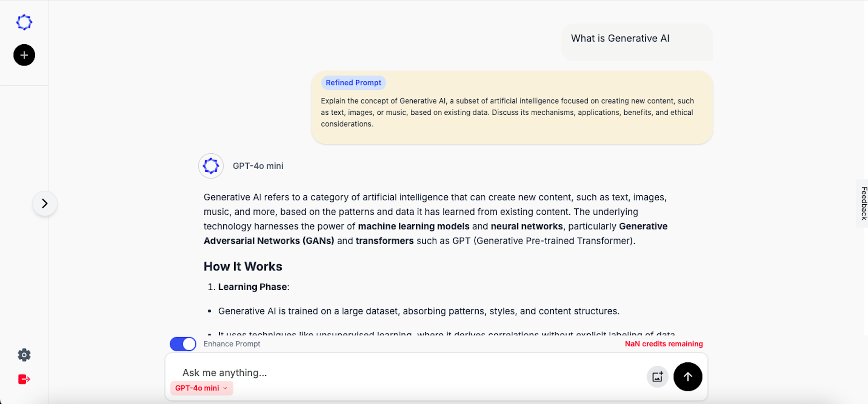Viewport: 868px width, 404px height.
Task: Attach an image using the image-plus icon
Action: (x=657, y=376)
